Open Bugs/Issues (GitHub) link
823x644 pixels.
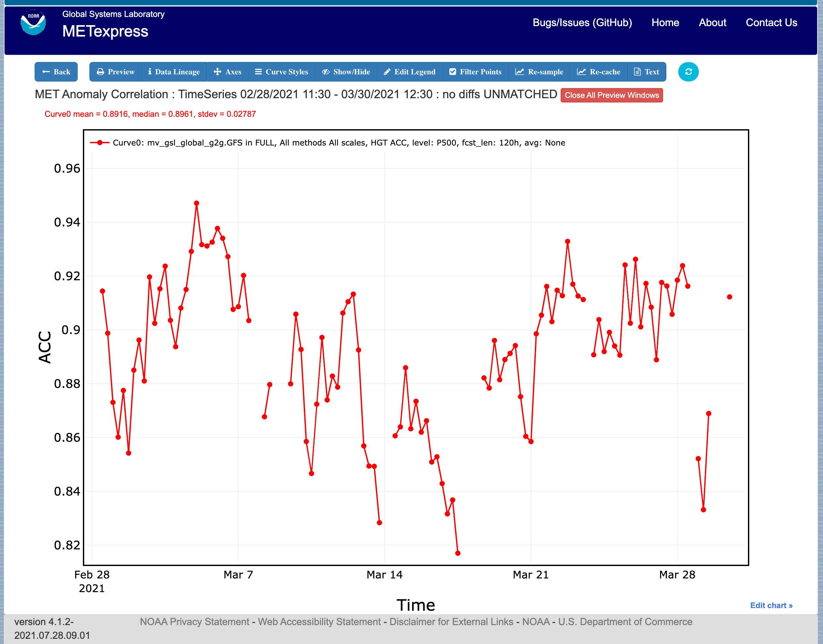pyautogui.click(x=582, y=23)
